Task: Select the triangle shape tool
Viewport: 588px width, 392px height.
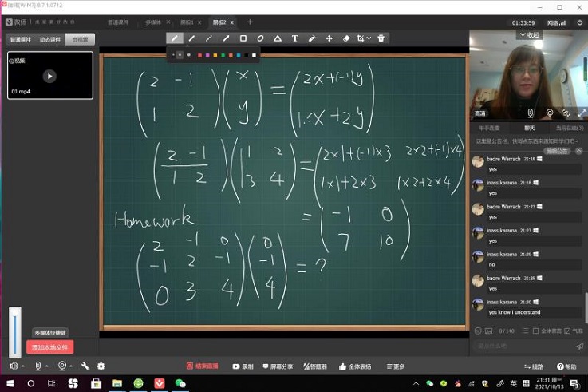Action: (x=278, y=38)
